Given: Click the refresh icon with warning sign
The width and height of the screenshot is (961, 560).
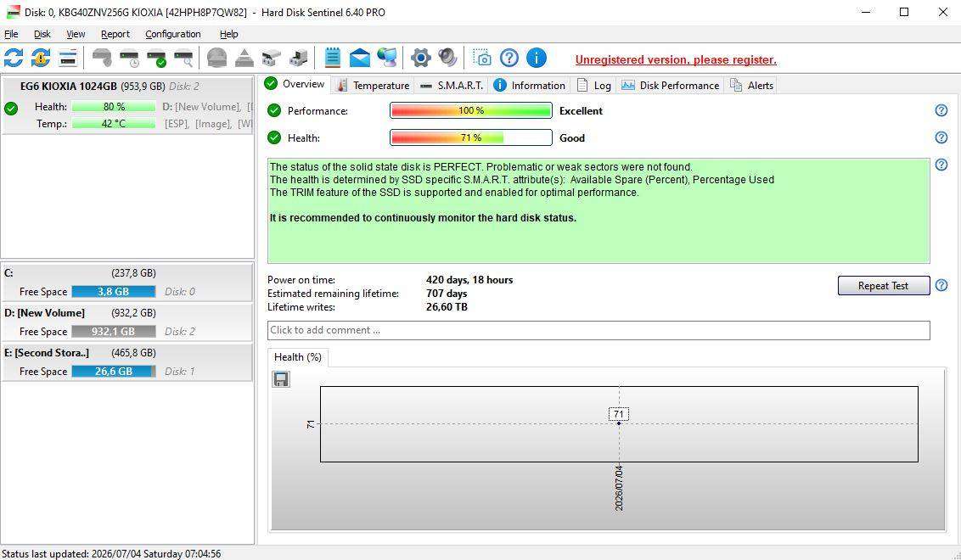Looking at the screenshot, I should point(41,59).
